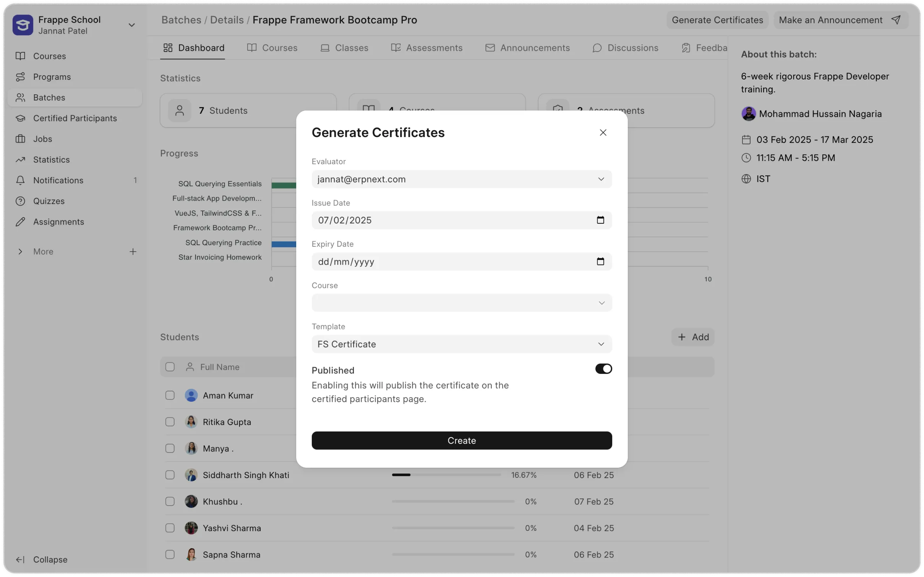Screen dimensions: 924x577
Task: Click Make an Announcement button
Action: point(840,20)
